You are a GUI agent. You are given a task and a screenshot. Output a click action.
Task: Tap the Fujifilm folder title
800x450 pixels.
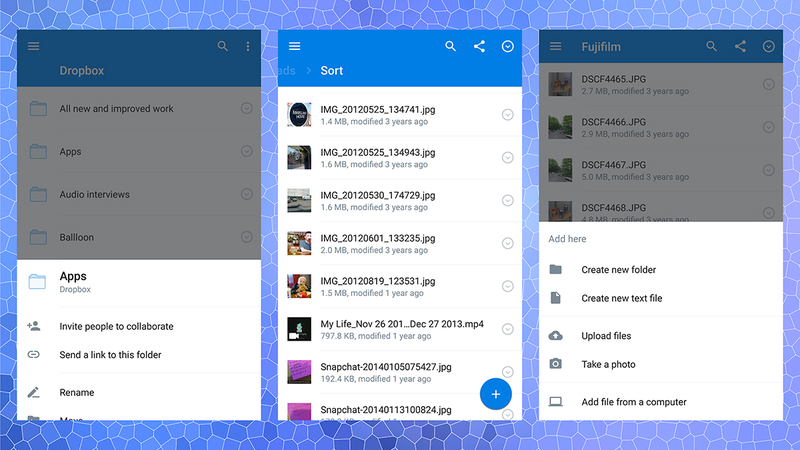[601, 47]
